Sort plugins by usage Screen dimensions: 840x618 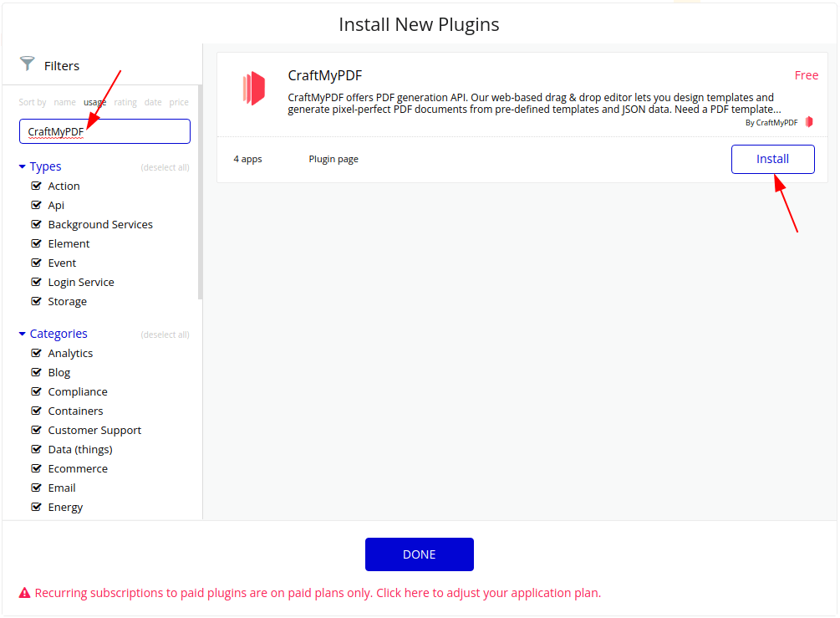point(94,102)
